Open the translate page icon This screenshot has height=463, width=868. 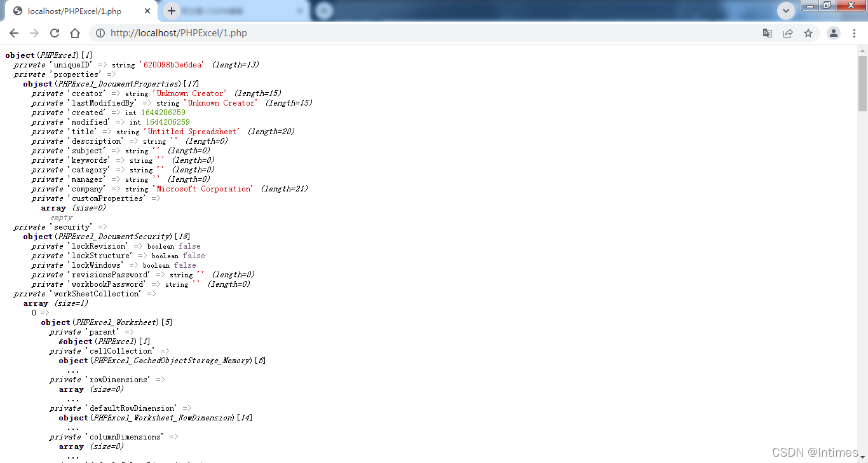tap(768, 33)
